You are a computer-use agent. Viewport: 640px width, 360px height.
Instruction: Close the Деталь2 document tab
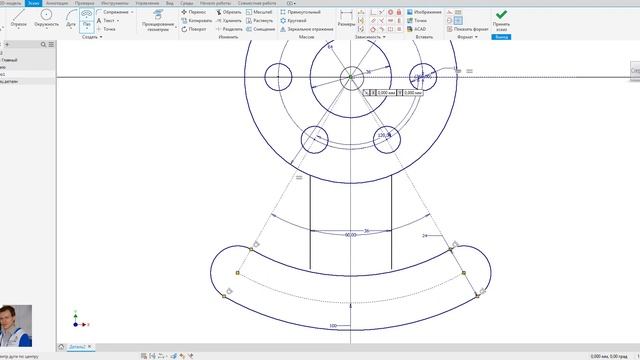90,347
